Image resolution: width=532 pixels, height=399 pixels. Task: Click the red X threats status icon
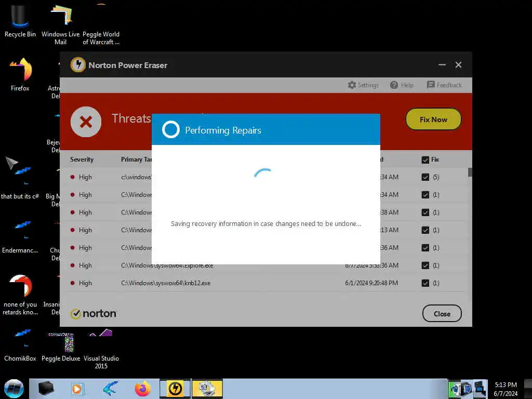86,122
